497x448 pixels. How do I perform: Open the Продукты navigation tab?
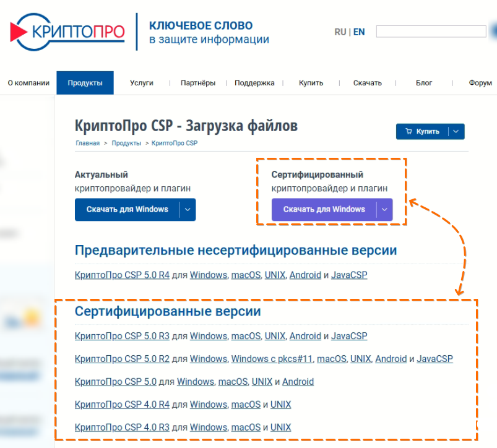85,83
